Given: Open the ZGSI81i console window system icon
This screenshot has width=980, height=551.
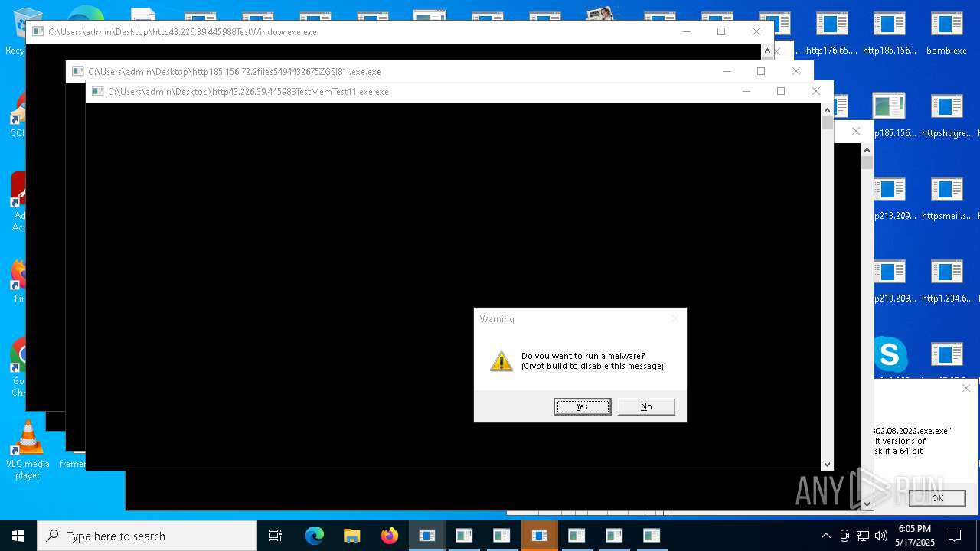Looking at the screenshot, I should tap(77, 71).
